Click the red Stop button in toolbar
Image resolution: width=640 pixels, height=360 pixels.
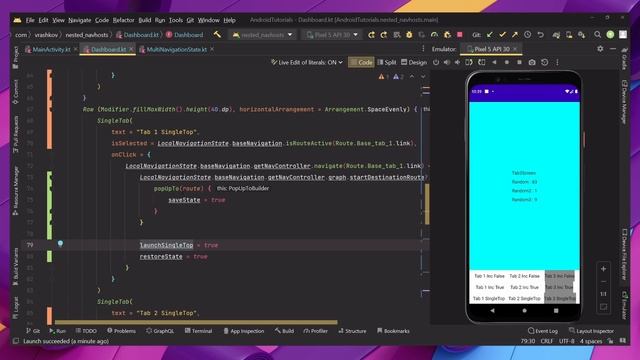click(x=460, y=35)
